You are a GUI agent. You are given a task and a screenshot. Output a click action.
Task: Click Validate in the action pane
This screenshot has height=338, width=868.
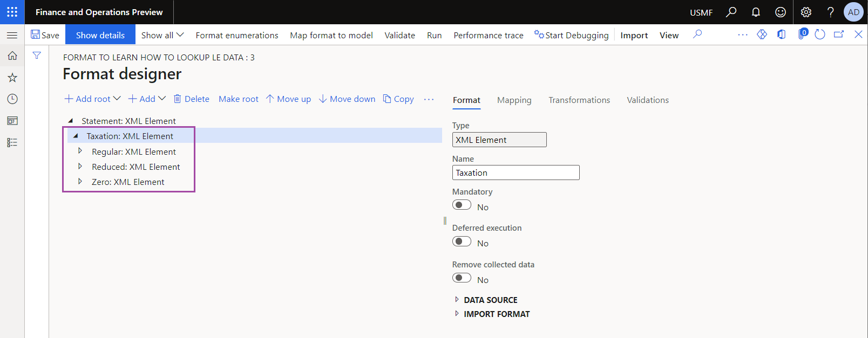coord(400,35)
